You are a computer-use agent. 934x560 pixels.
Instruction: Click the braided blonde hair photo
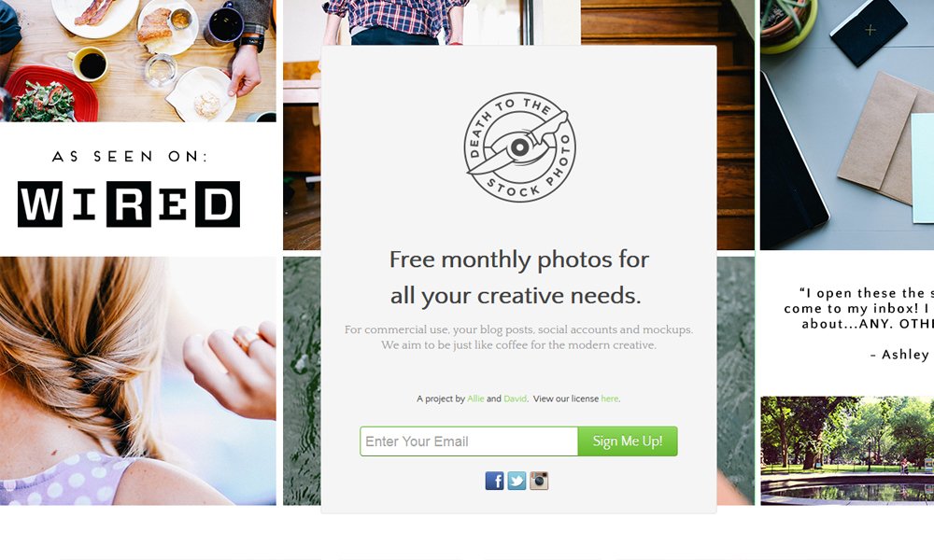[x=138, y=381]
